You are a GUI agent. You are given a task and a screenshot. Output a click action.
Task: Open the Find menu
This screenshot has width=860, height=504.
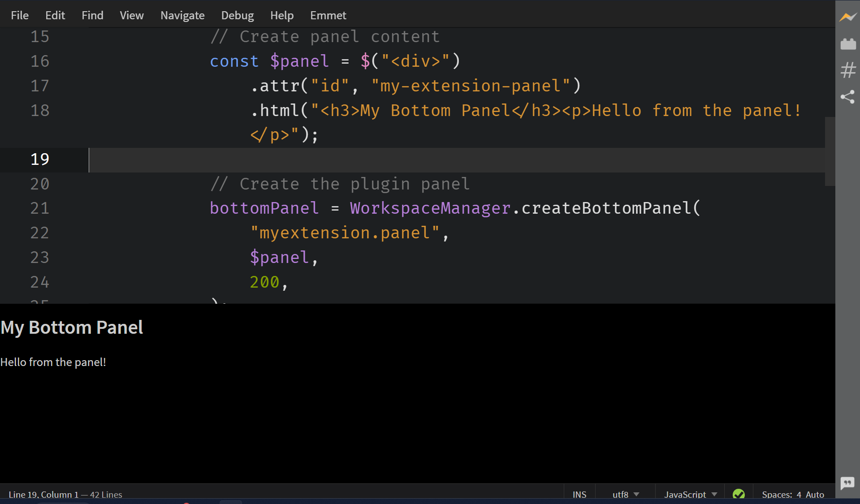tap(92, 15)
